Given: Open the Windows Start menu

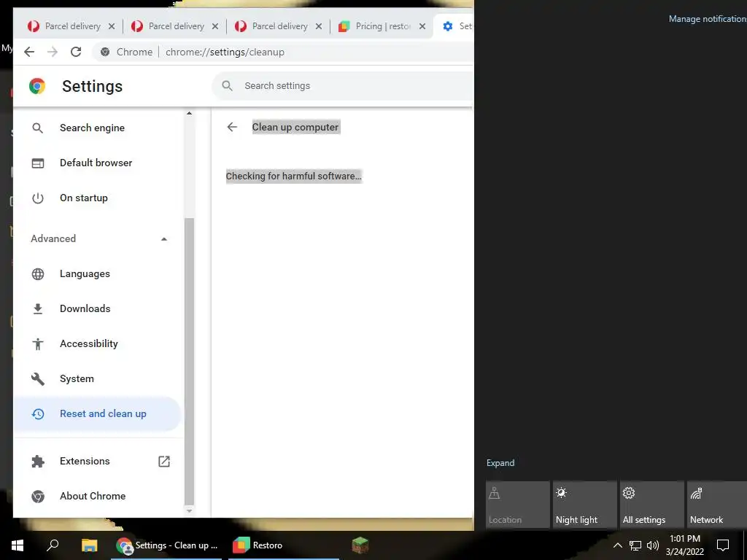Looking at the screenshot, I should point(18,545).
